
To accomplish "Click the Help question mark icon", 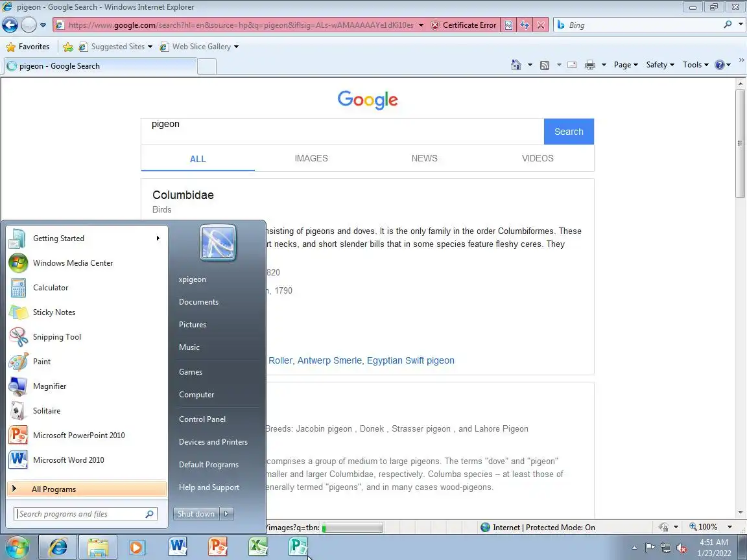I will coord(719,65).
